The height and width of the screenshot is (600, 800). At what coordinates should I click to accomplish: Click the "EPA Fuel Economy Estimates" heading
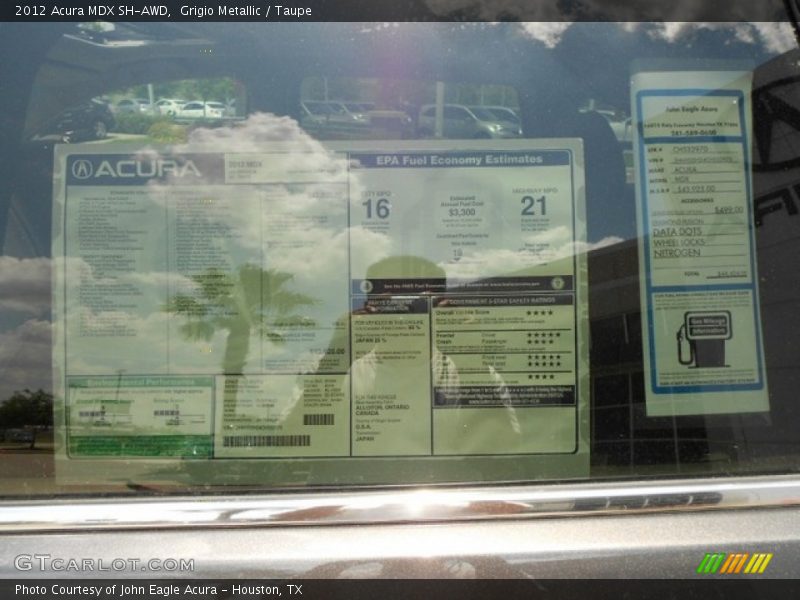(x=459, y=160)
